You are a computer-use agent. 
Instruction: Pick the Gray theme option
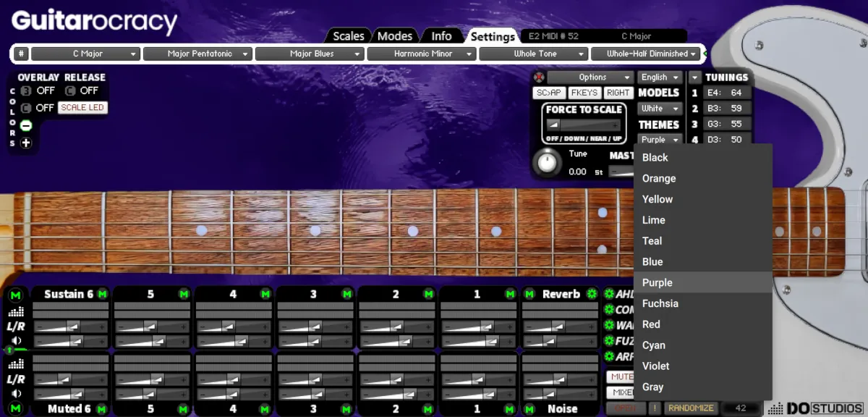coord(703,387)
